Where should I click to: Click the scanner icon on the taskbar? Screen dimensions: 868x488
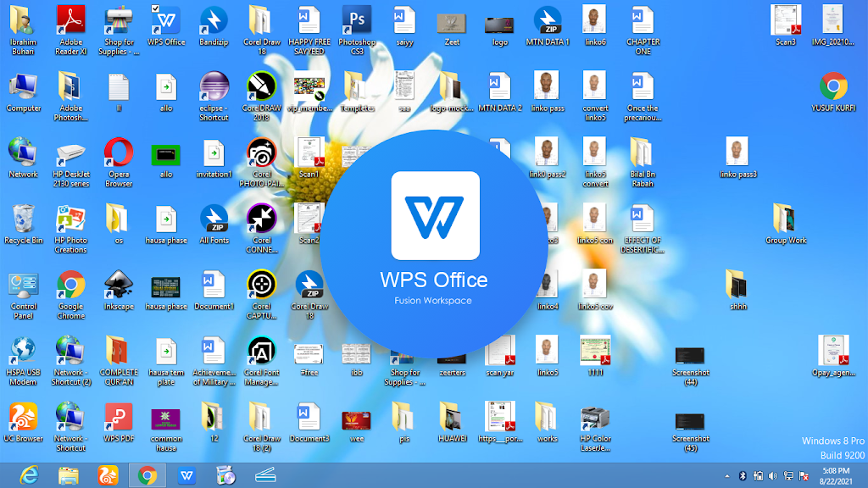265,475
